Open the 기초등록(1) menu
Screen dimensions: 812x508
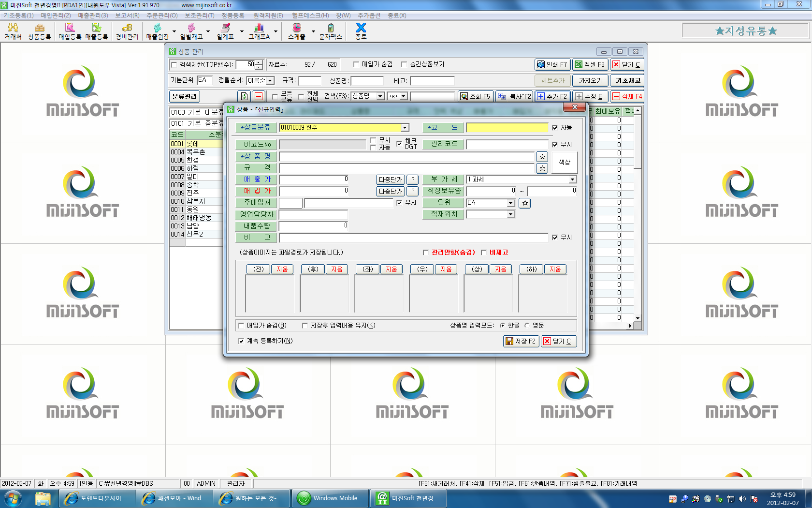pos(18,15)
